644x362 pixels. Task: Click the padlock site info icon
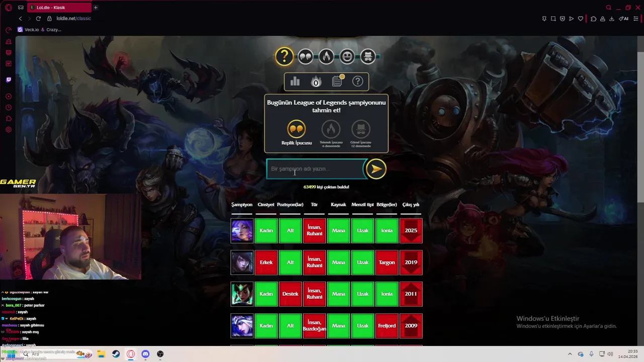49,19
